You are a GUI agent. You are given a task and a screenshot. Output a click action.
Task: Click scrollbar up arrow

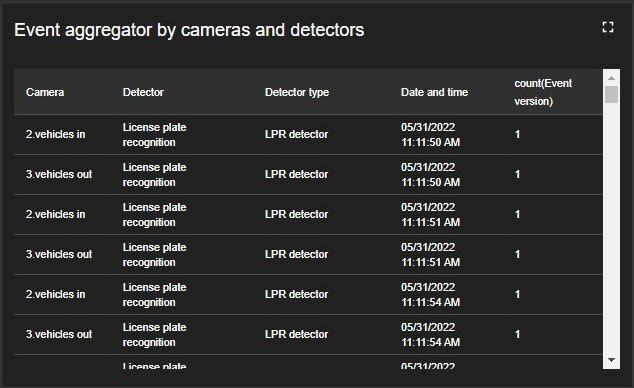[x=611, y=78]
